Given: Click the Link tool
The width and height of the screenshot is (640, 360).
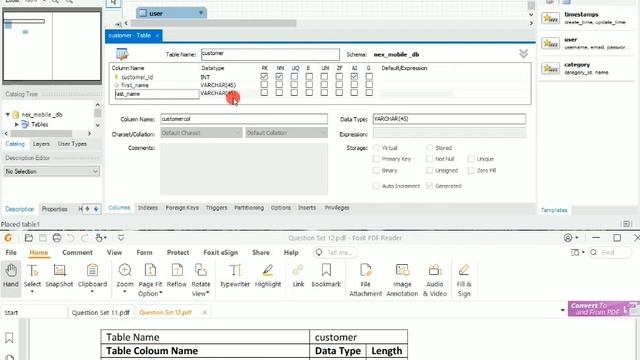Looking at the screenshot, I should click(x=298, y=276).
